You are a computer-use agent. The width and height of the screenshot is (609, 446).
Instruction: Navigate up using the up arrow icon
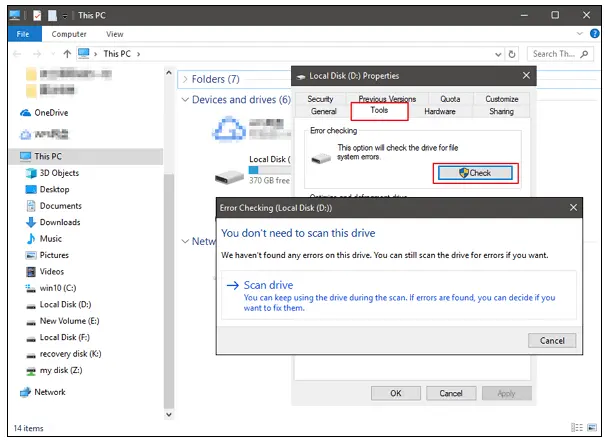pyautogui.click(x=68, y=54)
